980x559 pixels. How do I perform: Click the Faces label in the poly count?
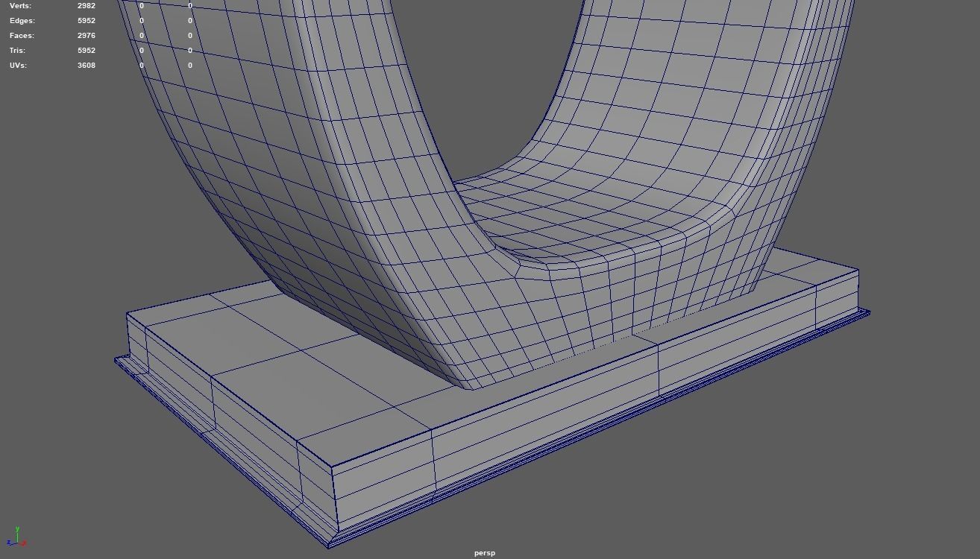pyautogui.click(x=22, y=36)
